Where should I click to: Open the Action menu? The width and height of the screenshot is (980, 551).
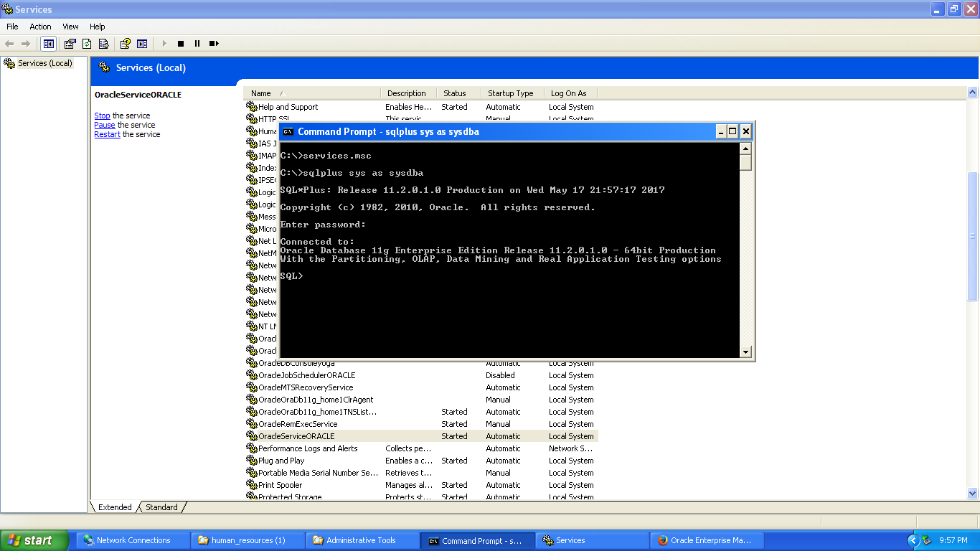[x=40, y=27]
